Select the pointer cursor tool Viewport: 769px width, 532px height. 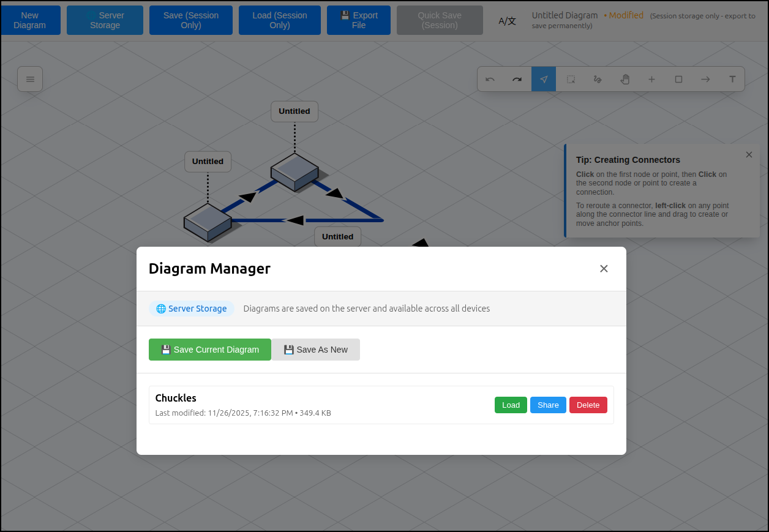coord(544,80)
